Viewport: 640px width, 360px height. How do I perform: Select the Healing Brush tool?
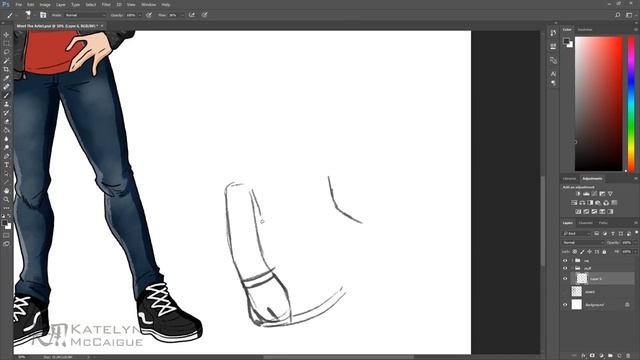click(x=6, y=87)
